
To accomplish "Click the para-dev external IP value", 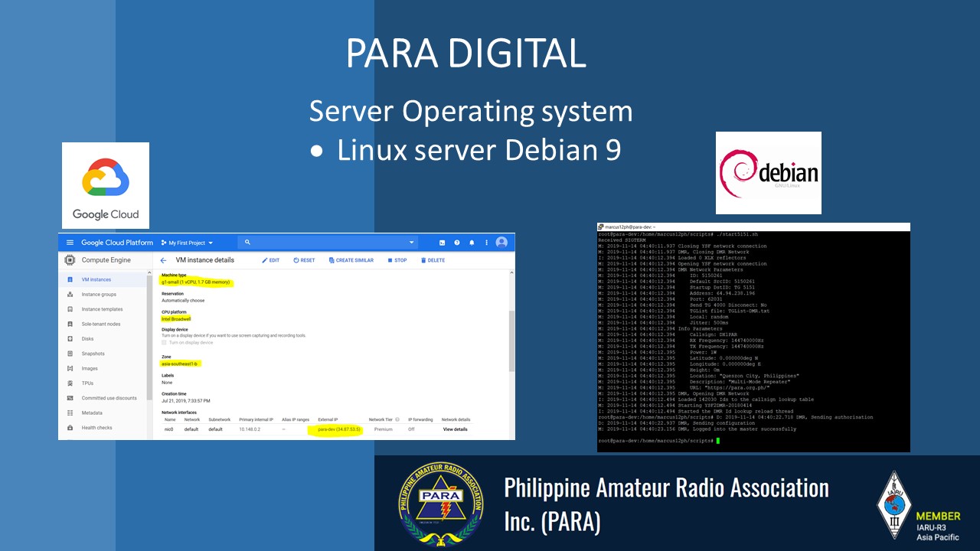I will click(x=338, y=429).
